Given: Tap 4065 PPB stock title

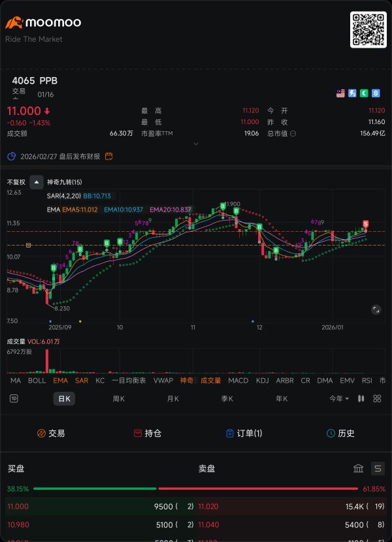Looking at the screenshot, I should point(35,81).
